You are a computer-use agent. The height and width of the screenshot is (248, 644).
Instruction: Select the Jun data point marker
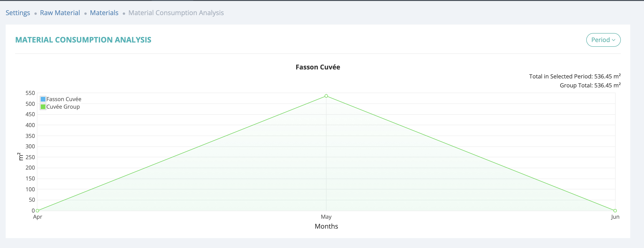[615, 211]
